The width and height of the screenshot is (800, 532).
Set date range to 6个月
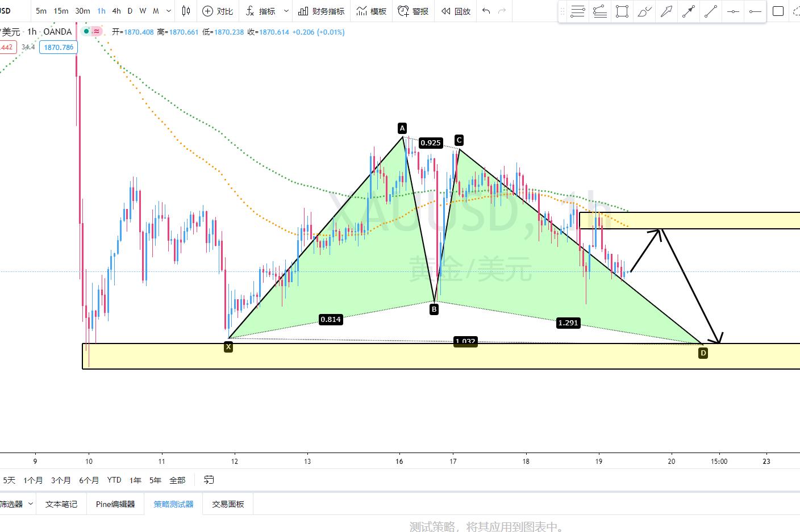point(89,480)
